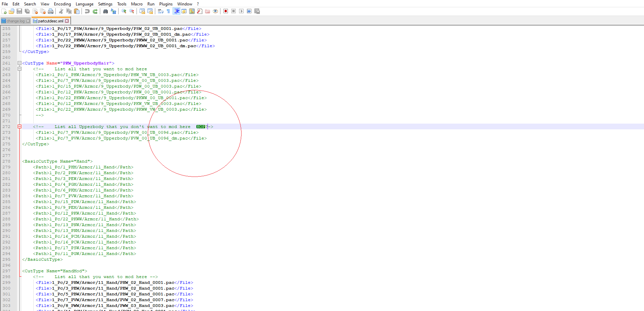Click the Zoom In magnifier icon
Image resolution: width=644 pixels, height=311 pixels.
pyautogui.click(x=124, y=11)
